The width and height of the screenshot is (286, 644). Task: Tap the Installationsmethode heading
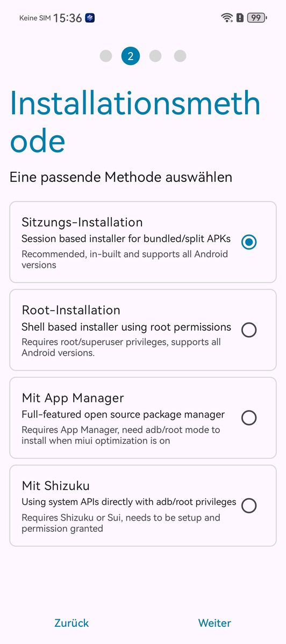pos(135,122)
